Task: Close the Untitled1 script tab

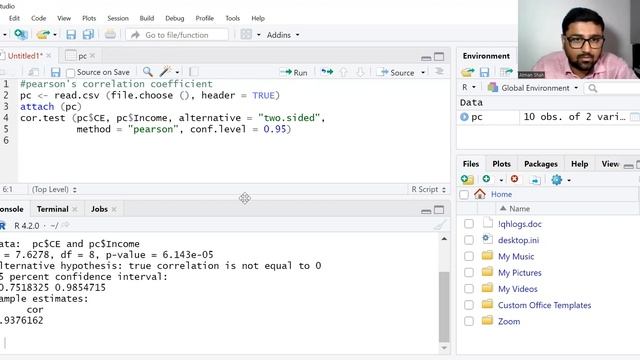Action: tap(49, 56)
